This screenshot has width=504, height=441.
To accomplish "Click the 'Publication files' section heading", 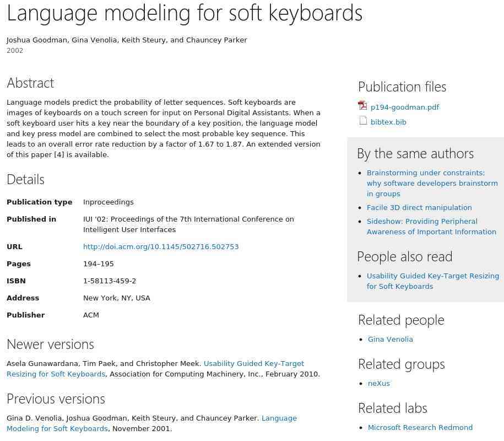I will pyautogui.click(x=402, y=87).
